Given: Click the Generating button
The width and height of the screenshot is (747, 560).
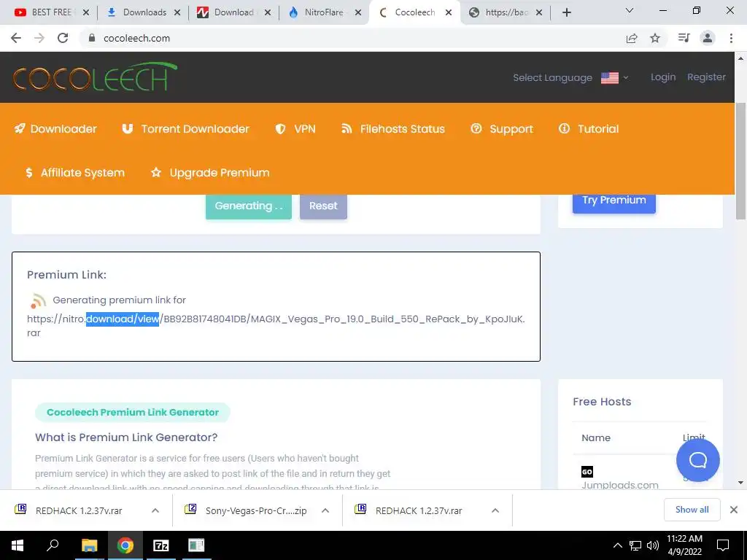Looking at the screenshot, I should [x=249, y=206].
